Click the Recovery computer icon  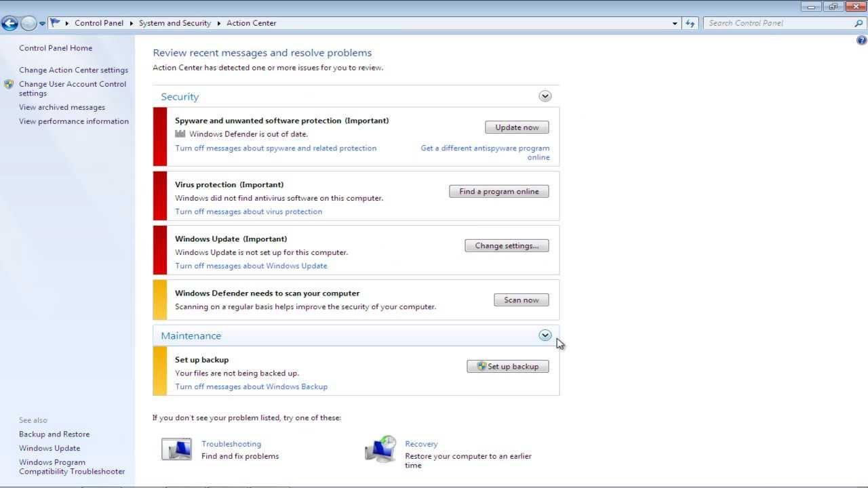380,449
